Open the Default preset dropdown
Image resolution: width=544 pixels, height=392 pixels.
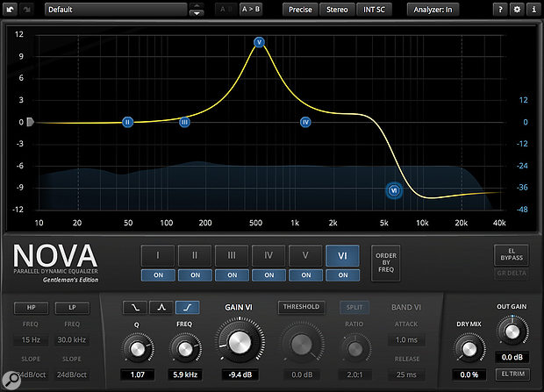point(116,10)
